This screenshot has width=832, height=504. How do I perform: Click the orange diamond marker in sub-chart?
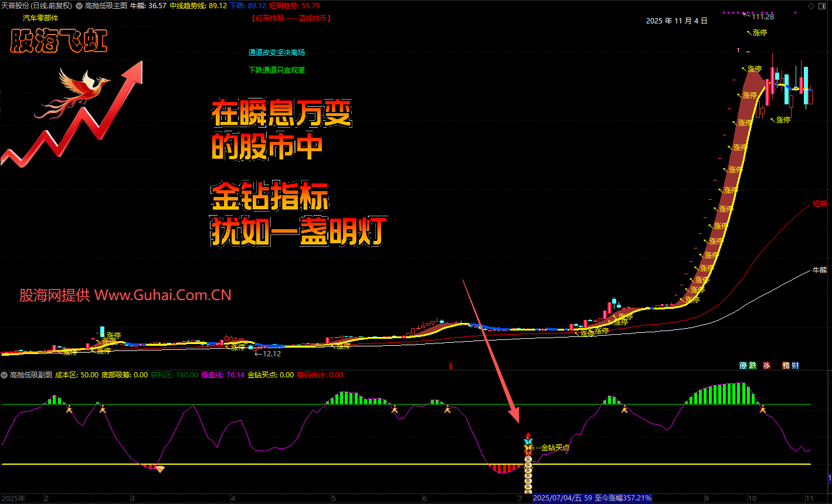tap(159, 469)
